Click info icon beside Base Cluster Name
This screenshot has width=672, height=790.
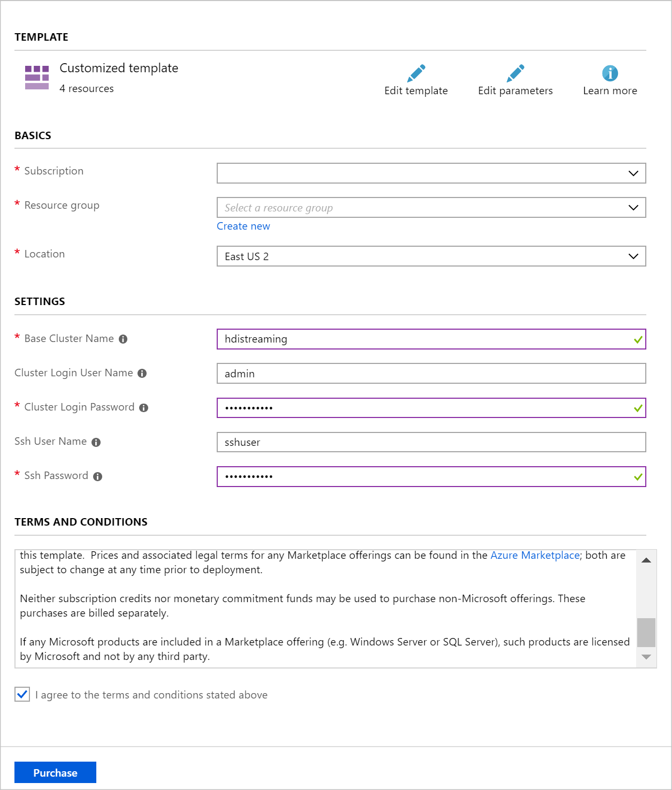[123, 339]
